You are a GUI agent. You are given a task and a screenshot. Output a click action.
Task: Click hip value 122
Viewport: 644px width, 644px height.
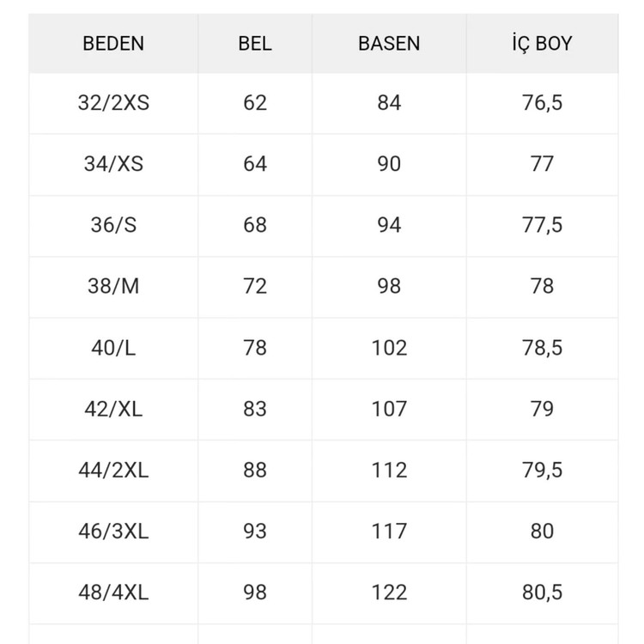389,592
